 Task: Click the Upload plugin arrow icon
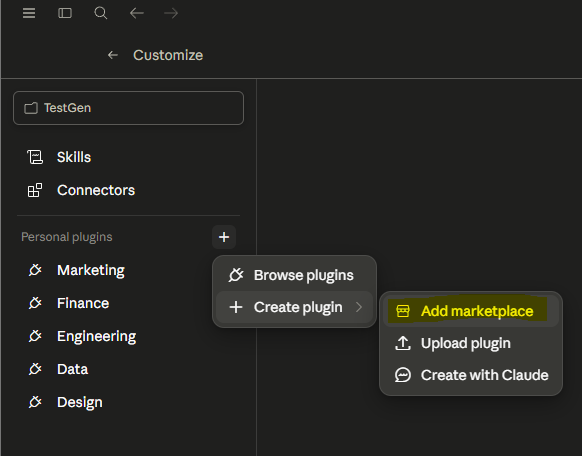pos(403,343)
